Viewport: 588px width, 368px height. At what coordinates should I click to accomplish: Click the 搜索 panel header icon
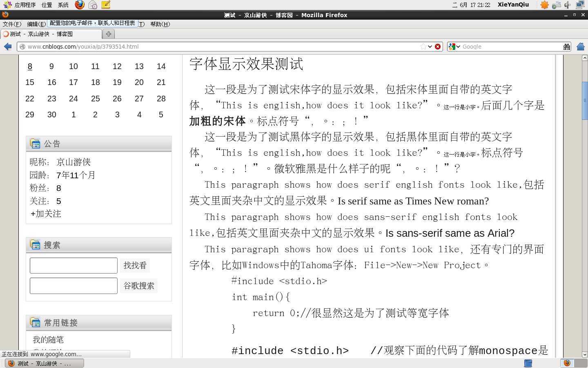35,245
